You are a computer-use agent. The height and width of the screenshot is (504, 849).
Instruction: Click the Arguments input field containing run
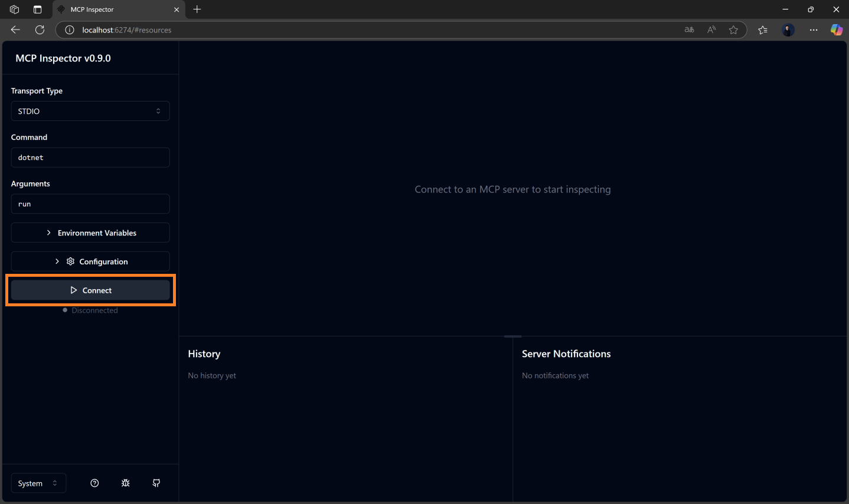tap(90, 204)
